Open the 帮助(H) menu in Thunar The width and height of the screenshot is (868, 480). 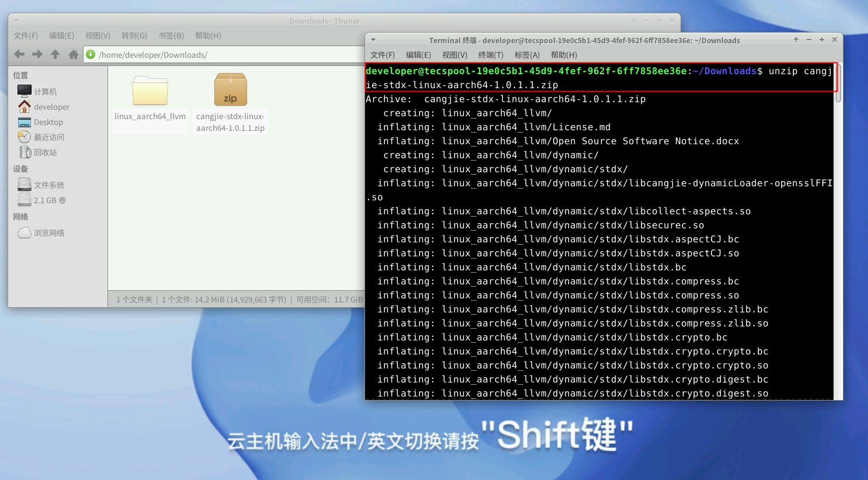pos(208,36)
